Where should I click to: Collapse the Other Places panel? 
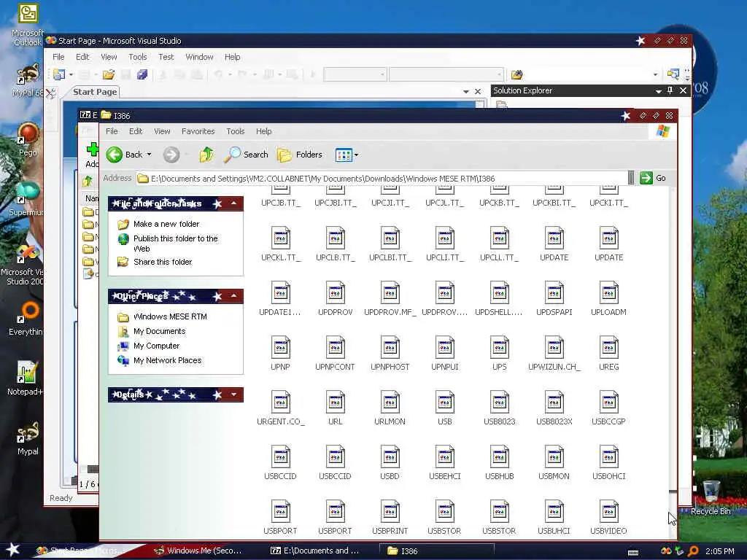click(x=234, y=296)
